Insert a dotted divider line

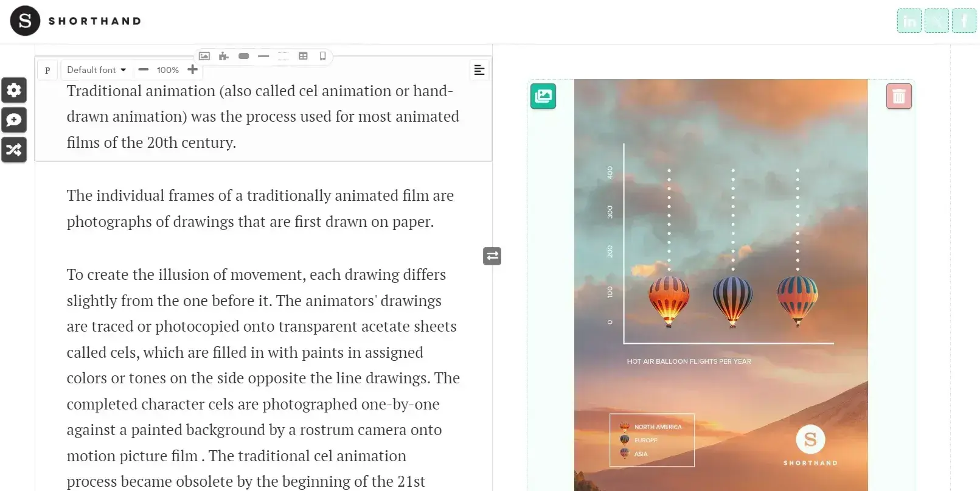point(283,56)
